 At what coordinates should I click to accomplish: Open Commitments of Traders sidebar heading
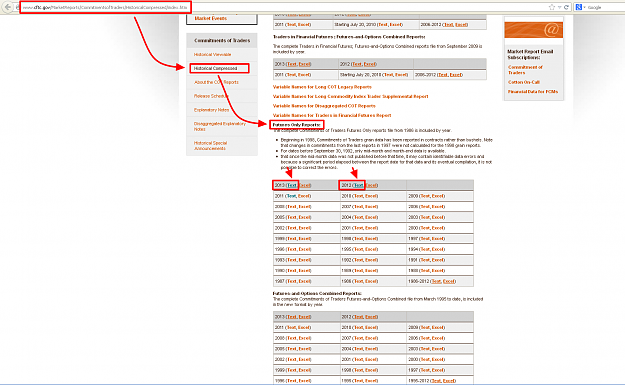(x=222, y=40)
